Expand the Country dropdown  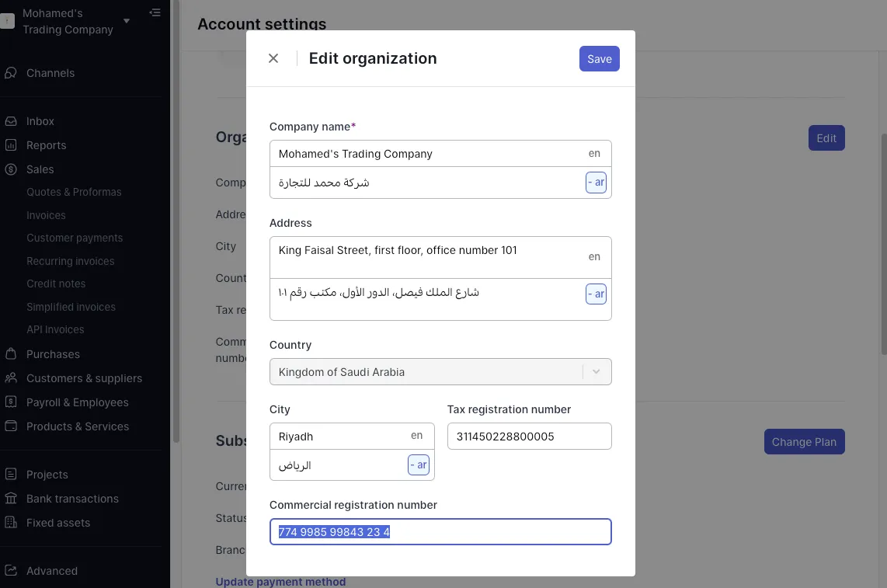tap(597, 371)
